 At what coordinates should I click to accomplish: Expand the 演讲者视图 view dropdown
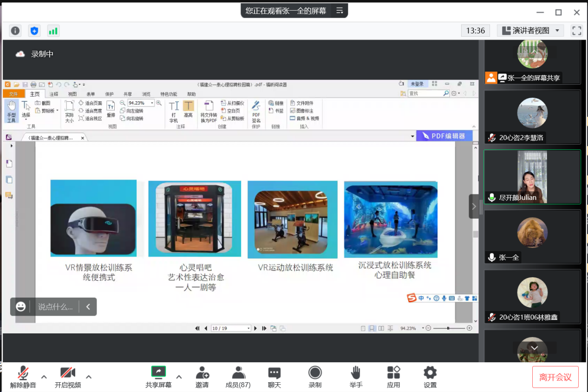(x=530, y=31)
